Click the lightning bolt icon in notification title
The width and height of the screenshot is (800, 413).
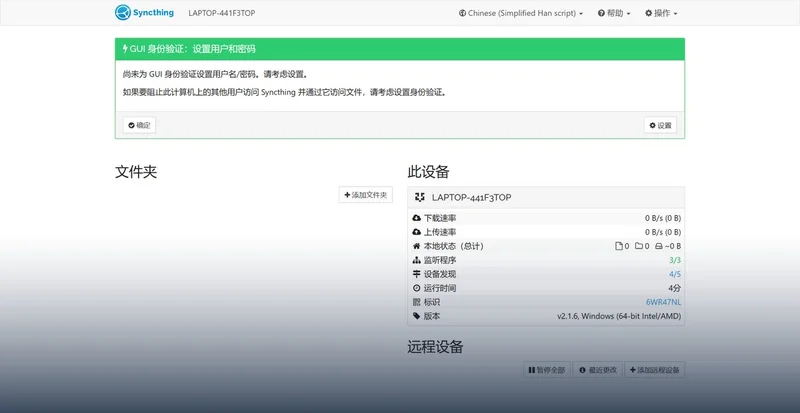coord(125,49)
